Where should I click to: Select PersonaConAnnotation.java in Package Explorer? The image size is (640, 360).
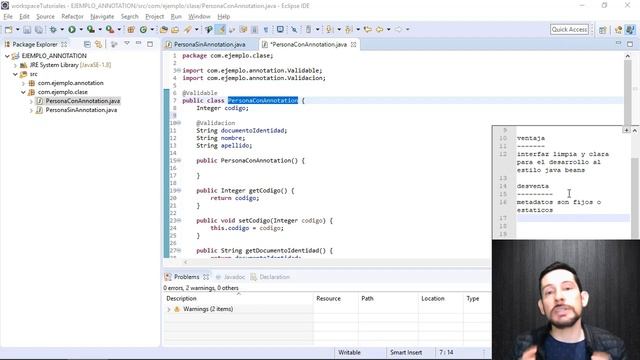coord(83,101)
